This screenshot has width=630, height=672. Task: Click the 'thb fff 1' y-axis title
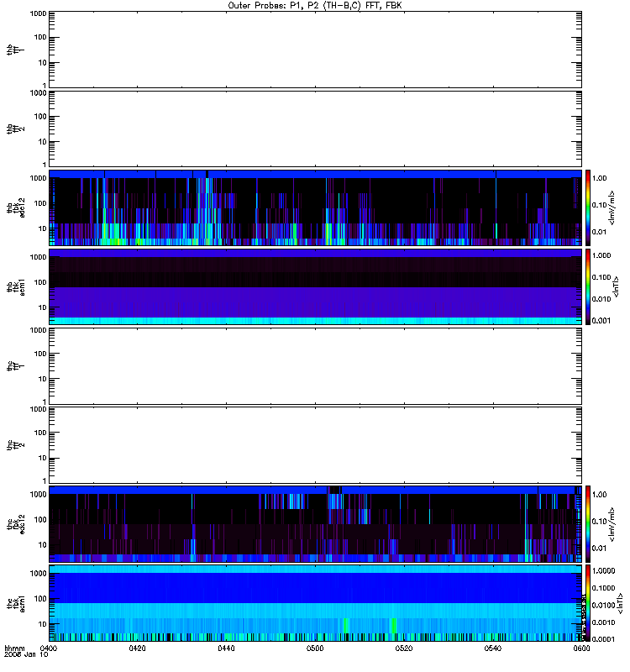pos(15,50)
